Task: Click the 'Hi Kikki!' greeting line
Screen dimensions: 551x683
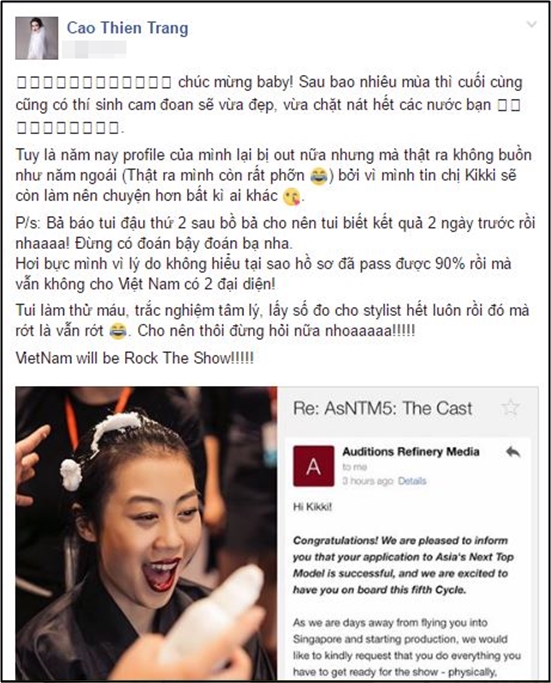Action: click(312, 507)
